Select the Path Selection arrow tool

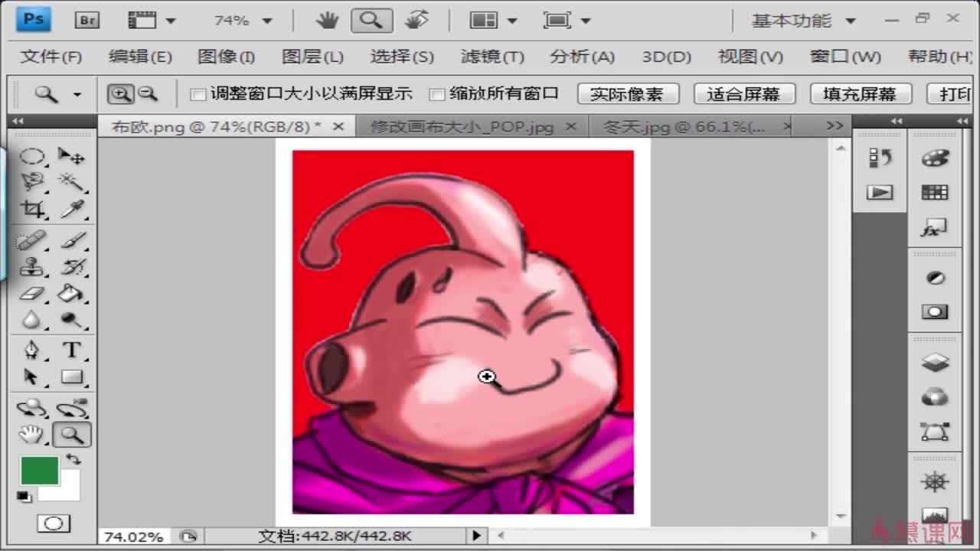[31, 377]
